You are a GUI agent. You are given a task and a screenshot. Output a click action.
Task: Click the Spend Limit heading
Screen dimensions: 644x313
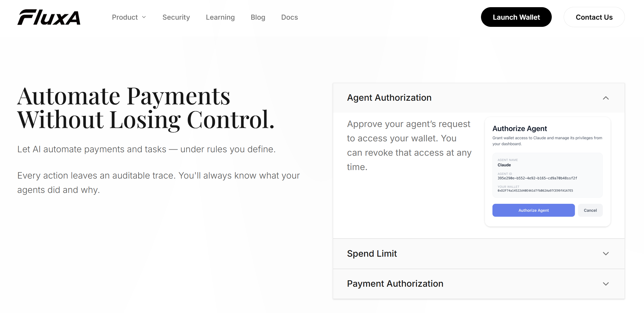[x=372, y=254]
